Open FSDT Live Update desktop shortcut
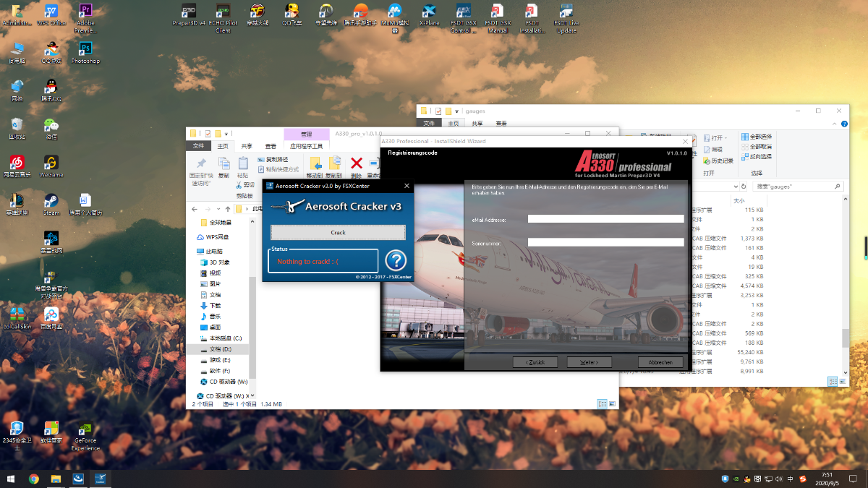This screenshot has height=488, width=868. [x=566, y=18]
